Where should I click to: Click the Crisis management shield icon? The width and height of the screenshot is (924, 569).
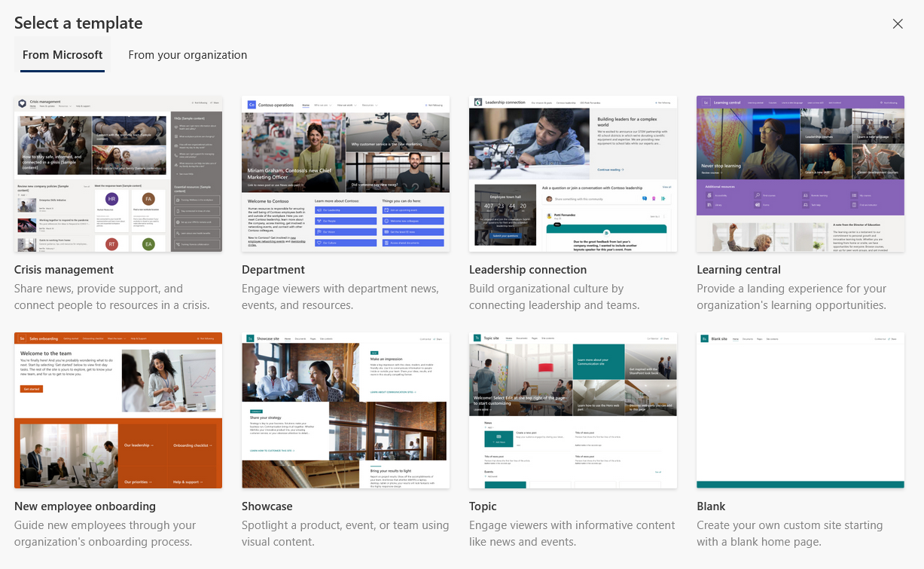[x=23, y=102]
